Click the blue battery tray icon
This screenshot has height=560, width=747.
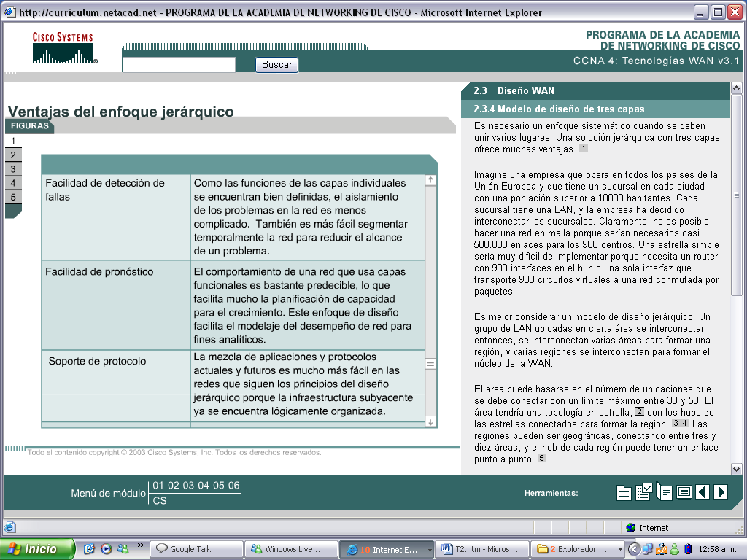[x=687, y=549]
